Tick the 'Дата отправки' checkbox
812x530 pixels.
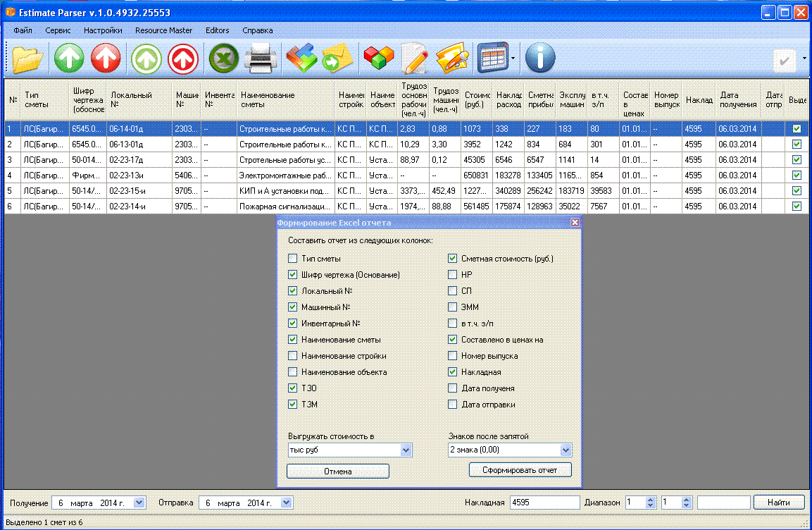(x=453, y=405)
